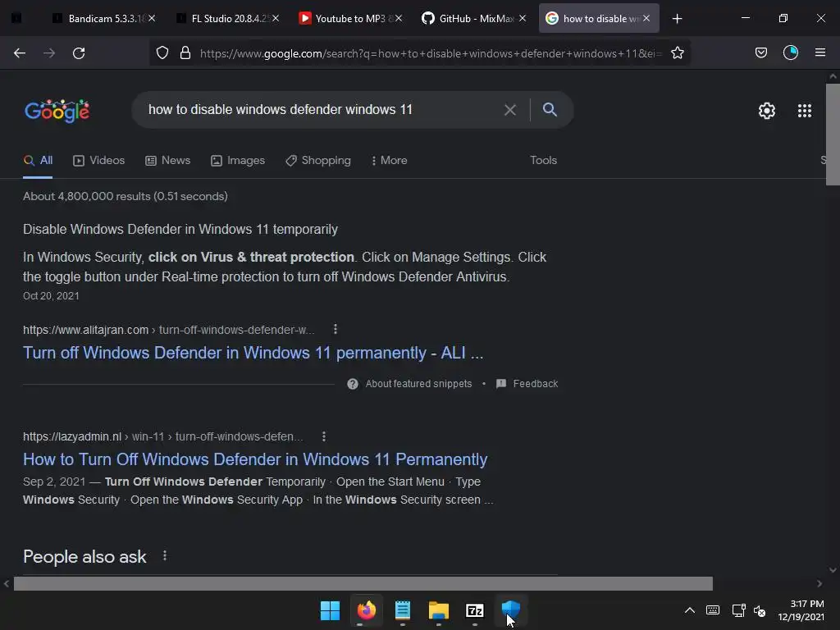This screenshot has height=630, width=840.
Task: Open the touch keyboard tray icon
Action: 713,610
